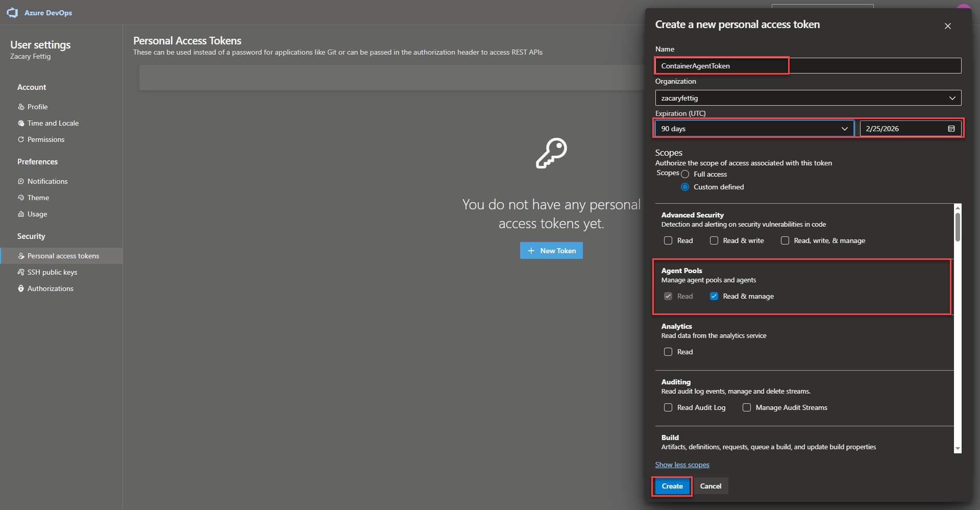This screenshot has height=510, width=980.
Task: Click the Azure DevOps logo icon
Action: (x=12, y=13)
